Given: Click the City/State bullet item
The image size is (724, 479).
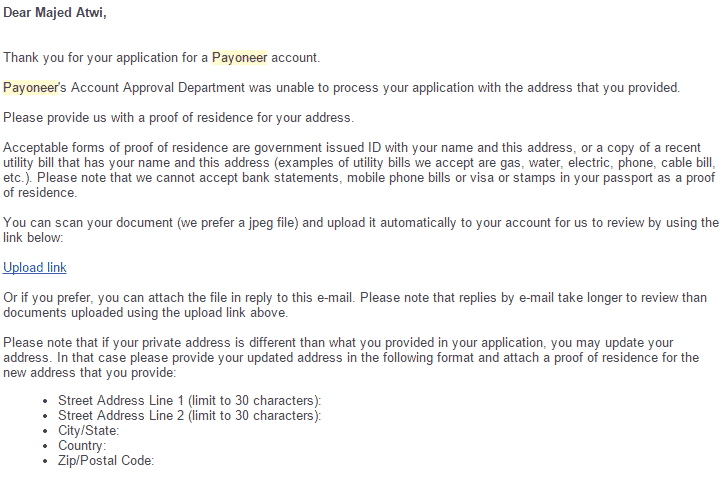Looking at the screenshot, I should pyautogui.click(x=88, y=430).
